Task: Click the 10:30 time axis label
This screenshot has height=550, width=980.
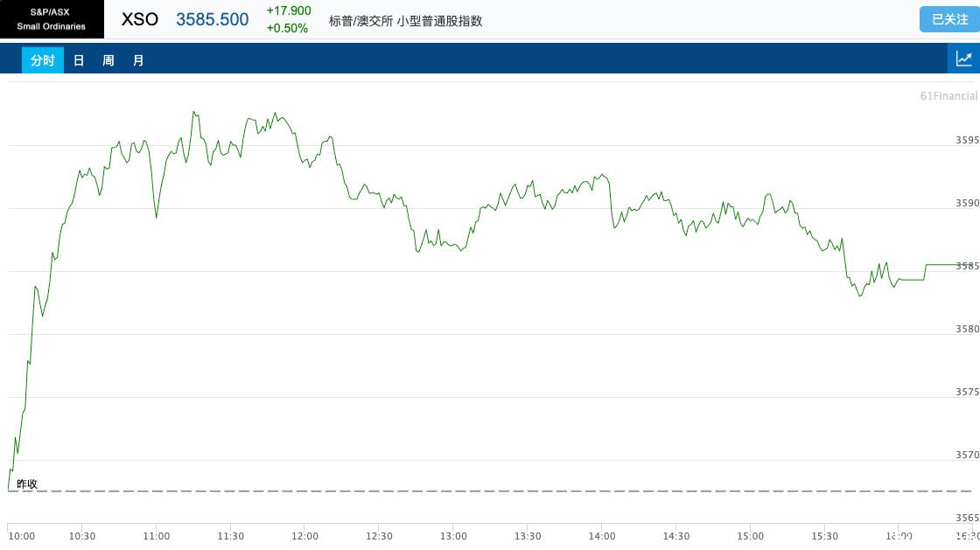Action: tap(82, 536)
